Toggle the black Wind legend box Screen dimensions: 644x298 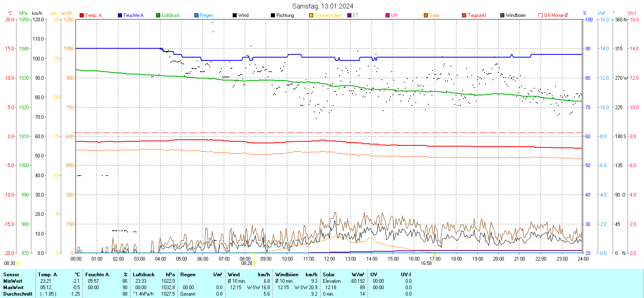pyautogui.click(x=235, y=15)
